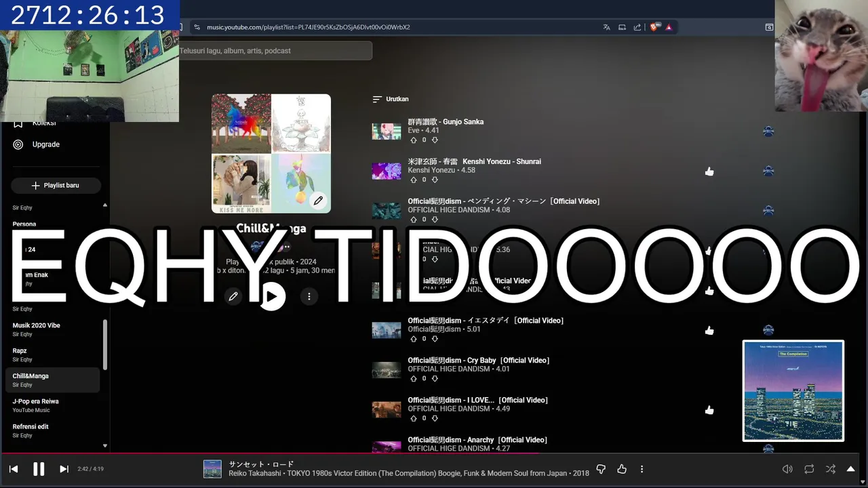Open the Urutkan sort menu
The width and height of the screenshot is (868, 488).
click(x=391, y=99)
